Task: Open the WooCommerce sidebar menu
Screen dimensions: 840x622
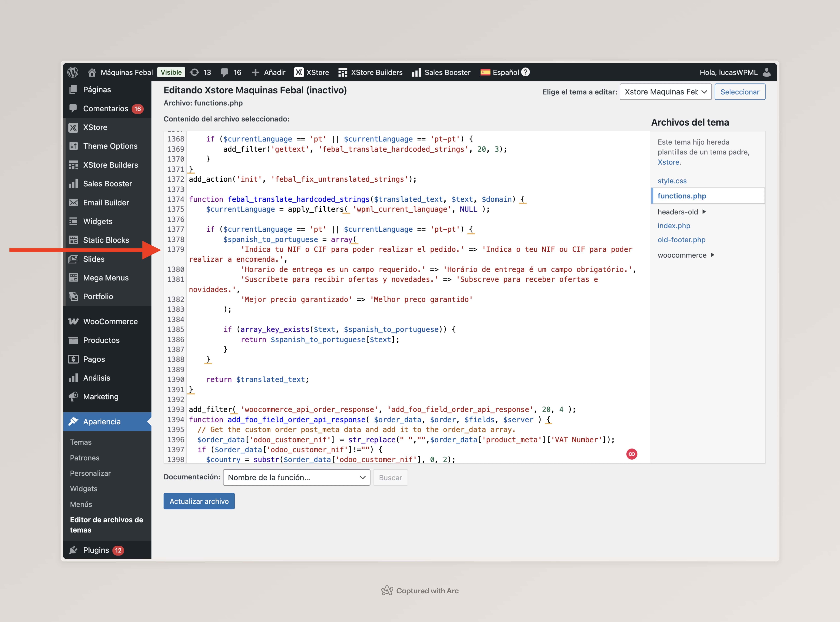Action: [110, 322]
